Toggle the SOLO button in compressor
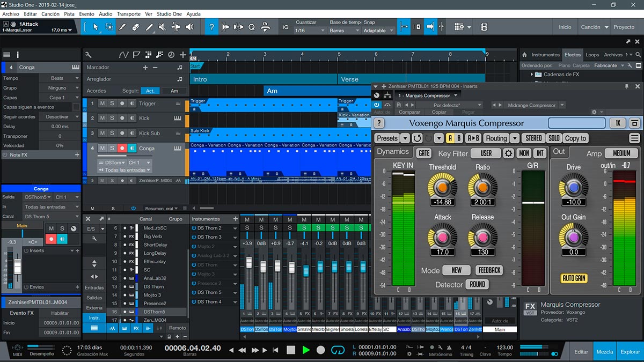 [x=554, y=138]
